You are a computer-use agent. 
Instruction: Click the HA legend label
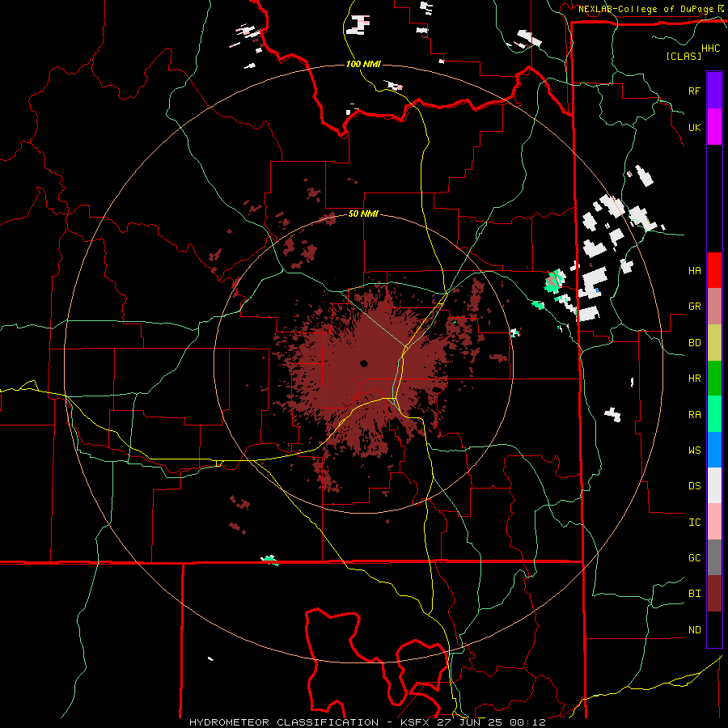695,270
